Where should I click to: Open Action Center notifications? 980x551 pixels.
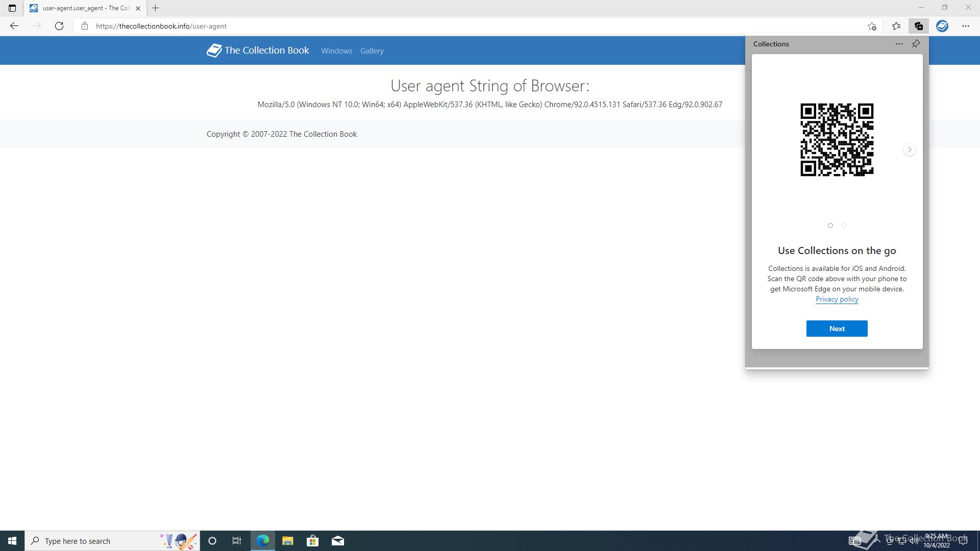pyautogui.click(x=963, y=541)
